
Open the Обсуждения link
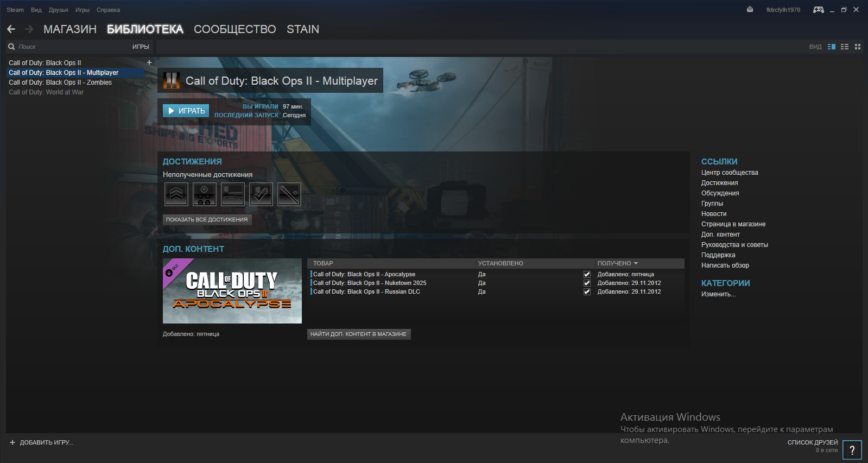click(x=720, y=193)
